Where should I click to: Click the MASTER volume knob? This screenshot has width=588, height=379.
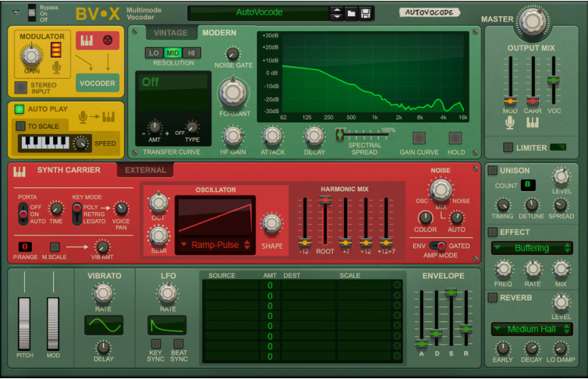point(532,21)
